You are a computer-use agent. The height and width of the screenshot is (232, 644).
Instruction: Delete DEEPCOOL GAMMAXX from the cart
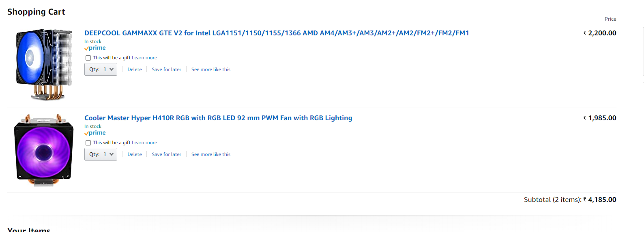135,69
